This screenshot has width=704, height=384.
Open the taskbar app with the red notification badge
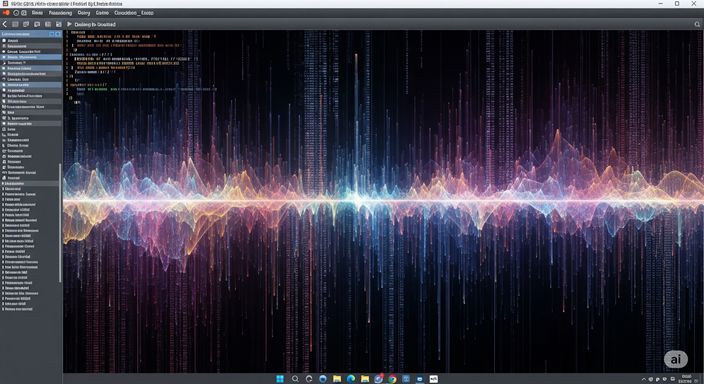378,379
